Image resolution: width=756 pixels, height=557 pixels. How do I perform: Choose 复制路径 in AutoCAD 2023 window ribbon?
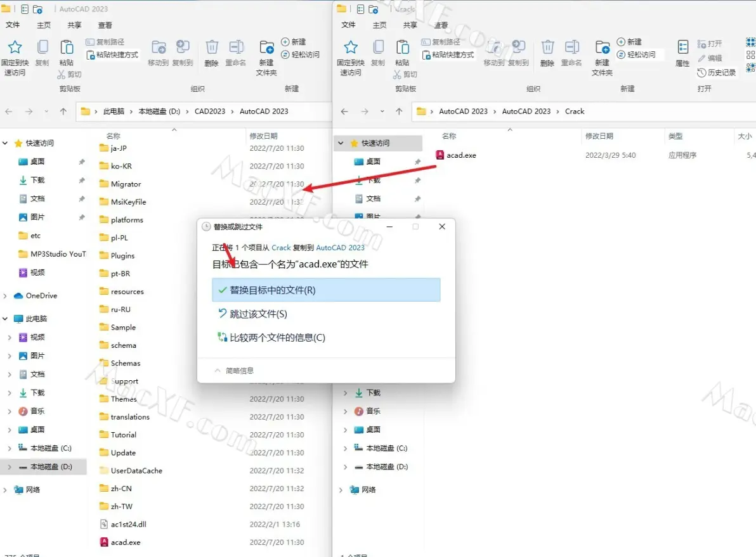tap(105, 42)
